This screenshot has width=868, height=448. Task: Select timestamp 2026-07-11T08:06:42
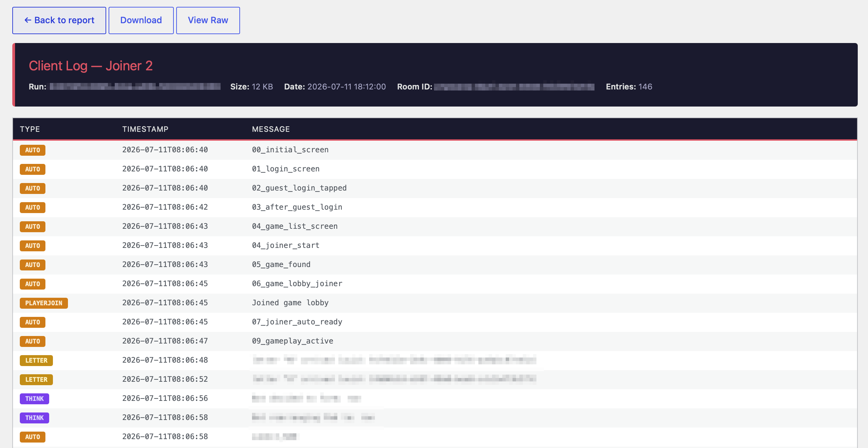click(x=165, y=207)
